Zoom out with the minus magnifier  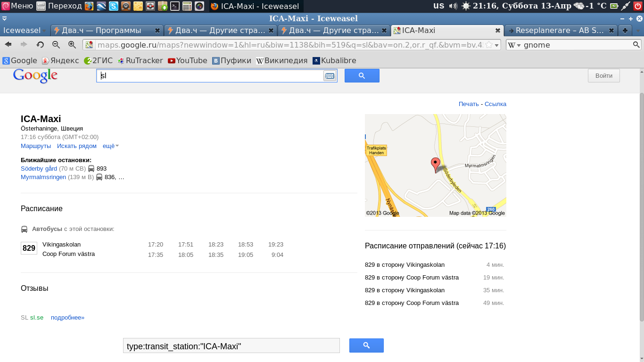[56, 45]
